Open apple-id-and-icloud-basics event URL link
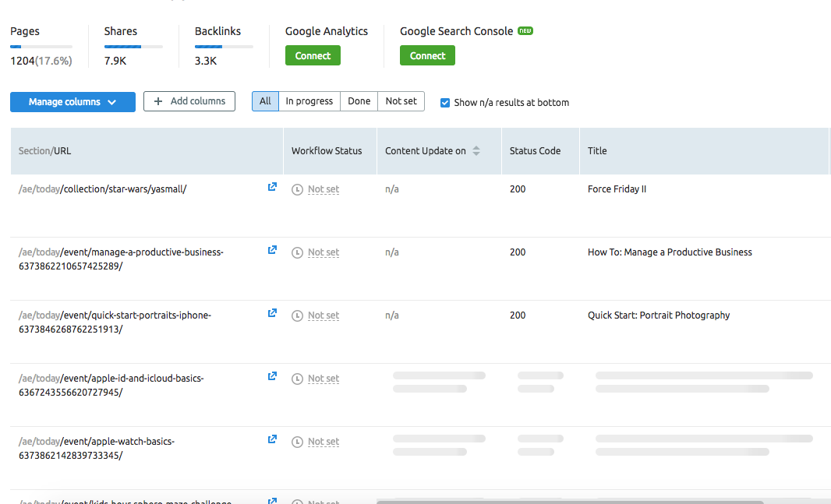This screenshot has height=504, width=831. click(111, 385)
